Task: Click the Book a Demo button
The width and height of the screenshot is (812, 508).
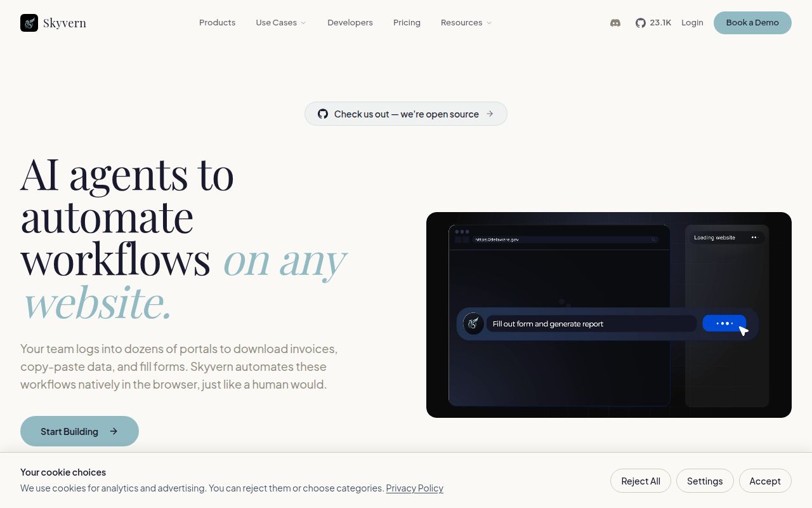Action: 752,23
